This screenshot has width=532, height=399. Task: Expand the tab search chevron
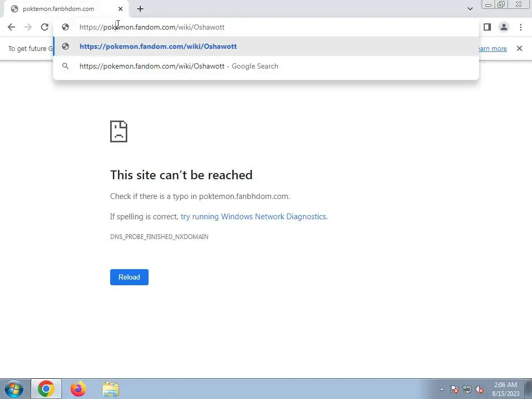point(470,9)
